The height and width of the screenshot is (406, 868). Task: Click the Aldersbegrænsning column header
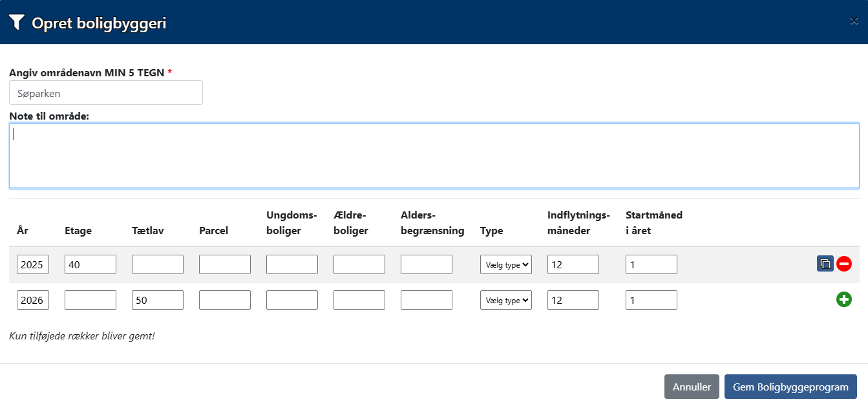pyautogui.click(x=432, y=222)
